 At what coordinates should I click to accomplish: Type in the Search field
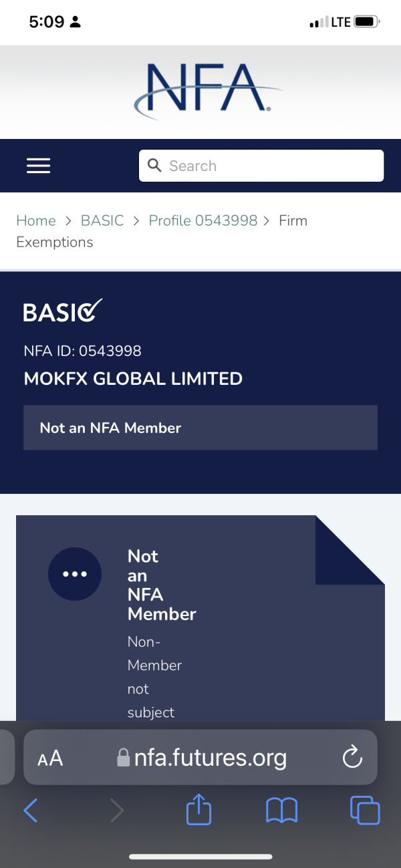coord(267,166)
